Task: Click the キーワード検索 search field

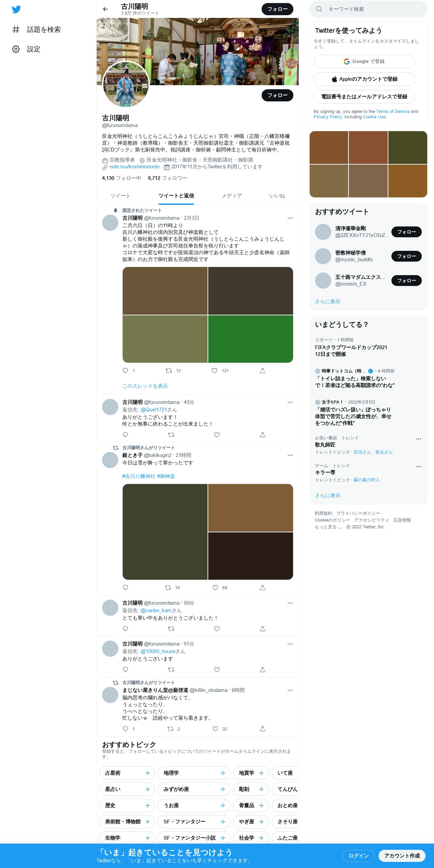Action: 368,9
